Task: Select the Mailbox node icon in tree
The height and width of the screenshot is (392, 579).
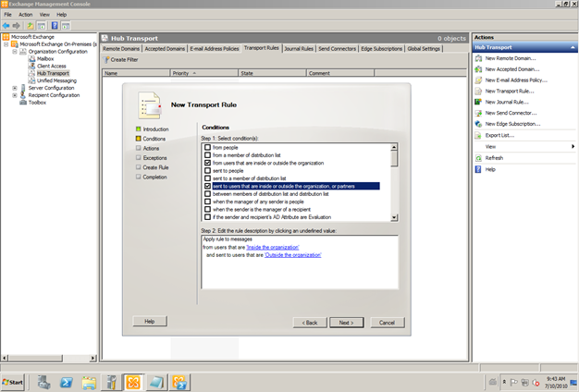Action: [x=32, y=58]
